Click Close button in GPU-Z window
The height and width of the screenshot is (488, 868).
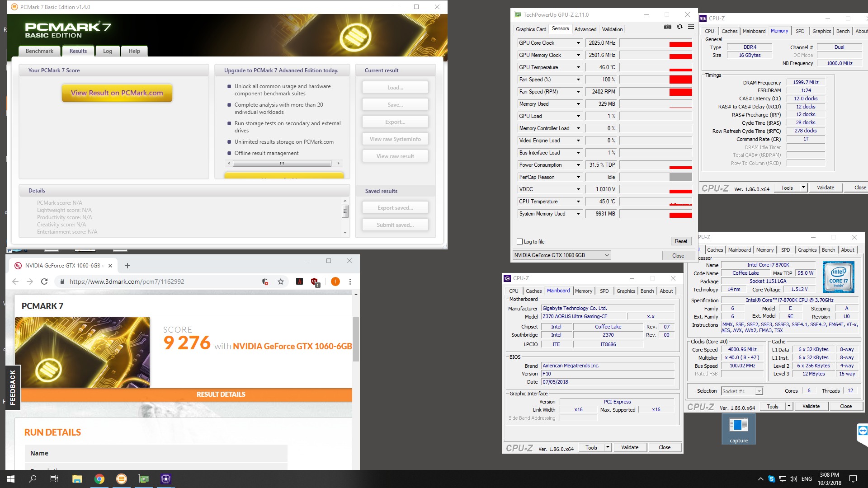[678, 255]
